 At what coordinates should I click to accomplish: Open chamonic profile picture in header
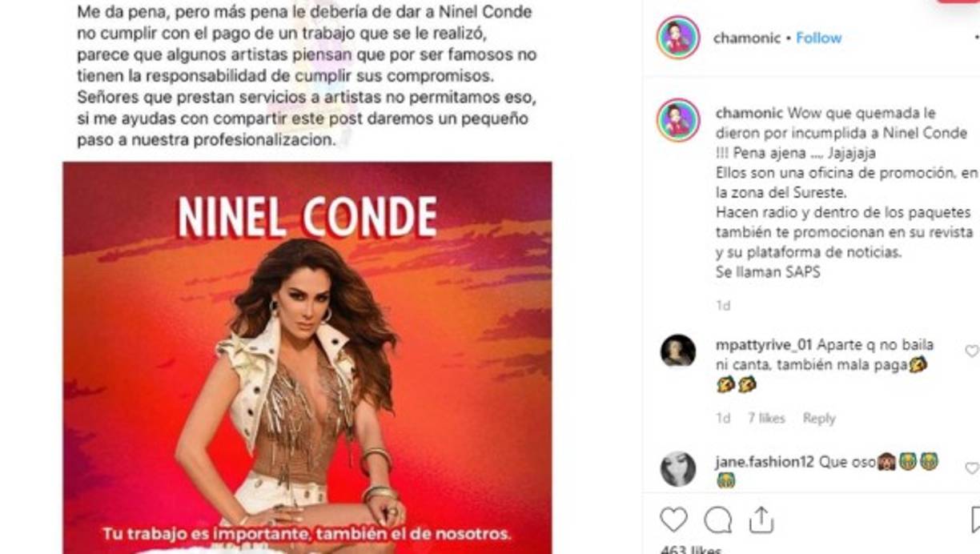pyautogui.click(x=678, y=38)
